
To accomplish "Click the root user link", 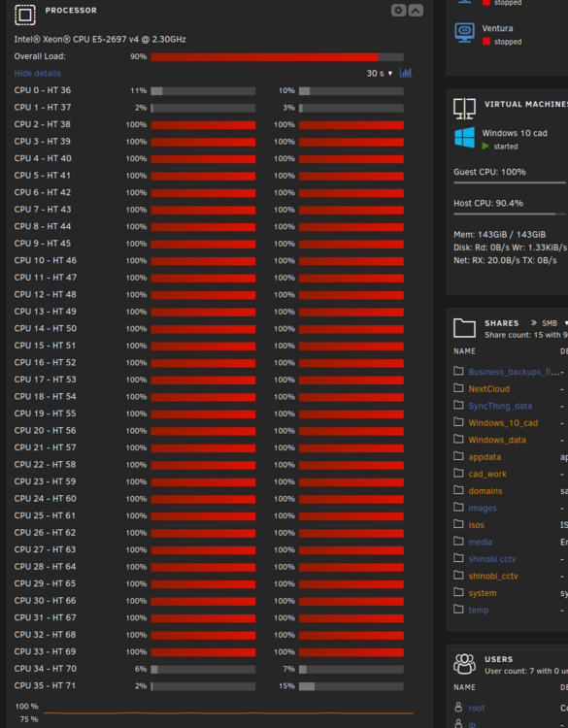I will (x=477, y=708).
